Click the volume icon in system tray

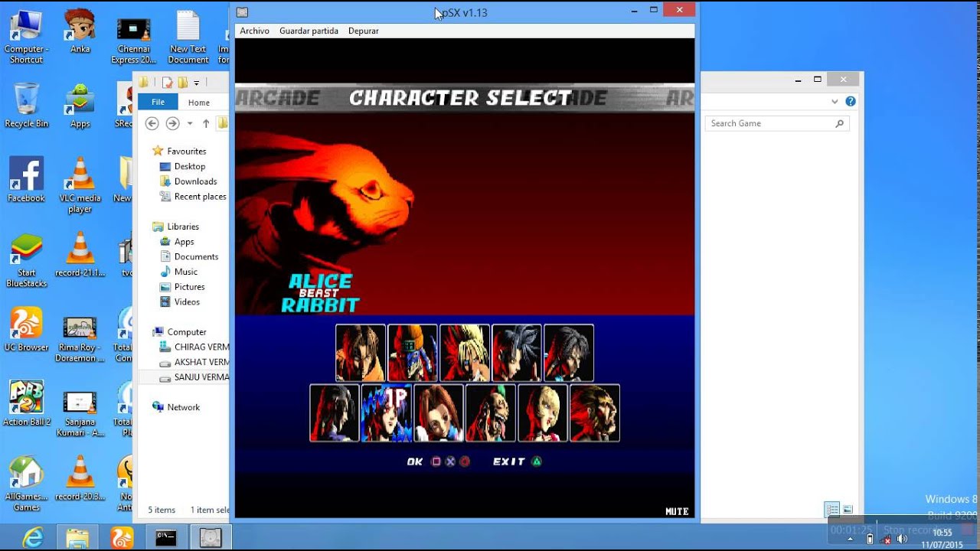coord(902,539)
